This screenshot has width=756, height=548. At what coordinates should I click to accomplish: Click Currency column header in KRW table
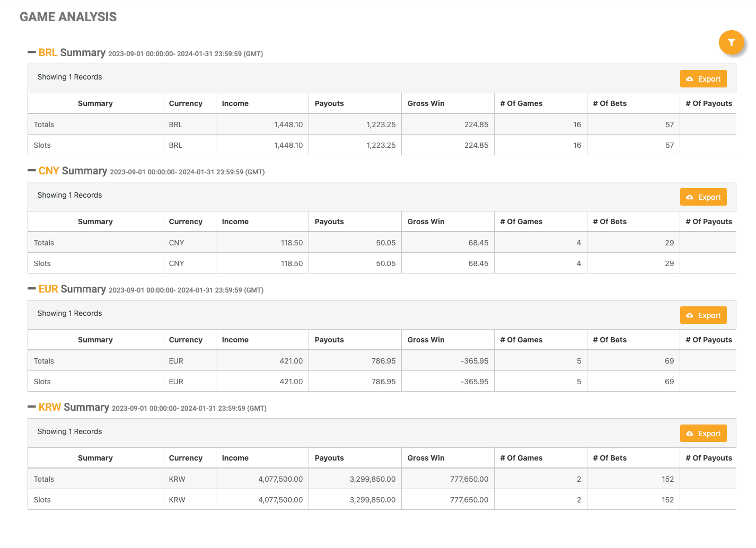click(x=186, y=458)
